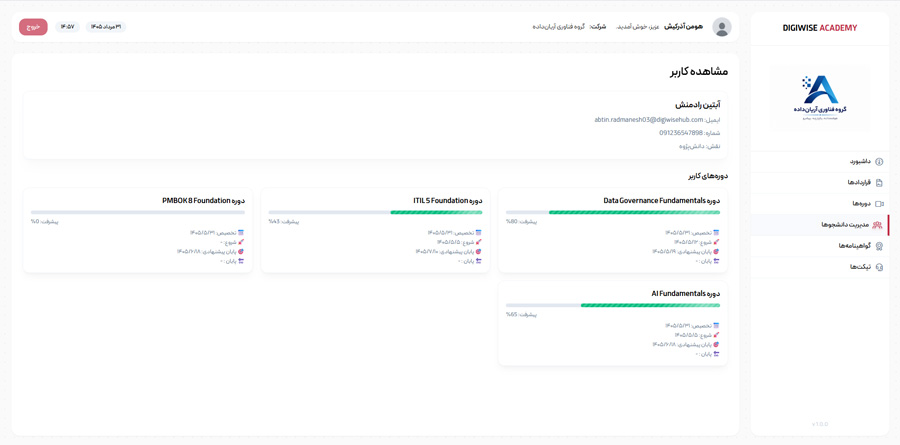The image size is (900, 445).
Task: Click target icon in PMBOK 8 card
Action: (x=240, y=251)
